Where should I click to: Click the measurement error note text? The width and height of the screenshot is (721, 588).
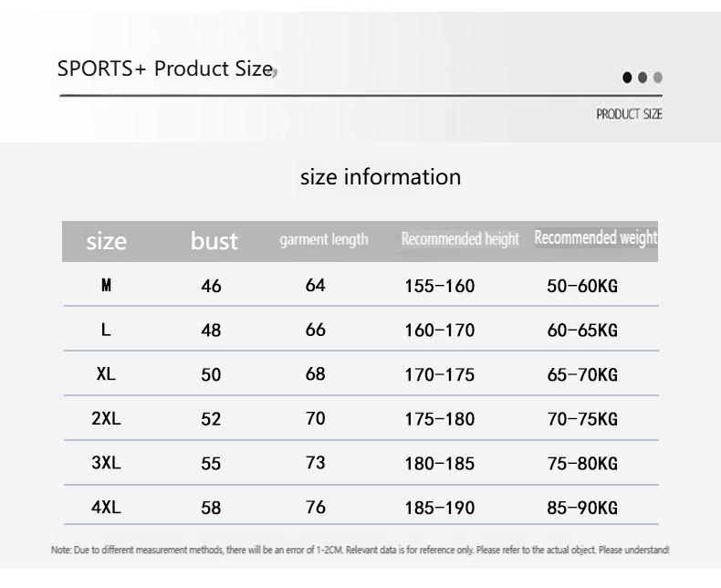click(x=360, y=550)
